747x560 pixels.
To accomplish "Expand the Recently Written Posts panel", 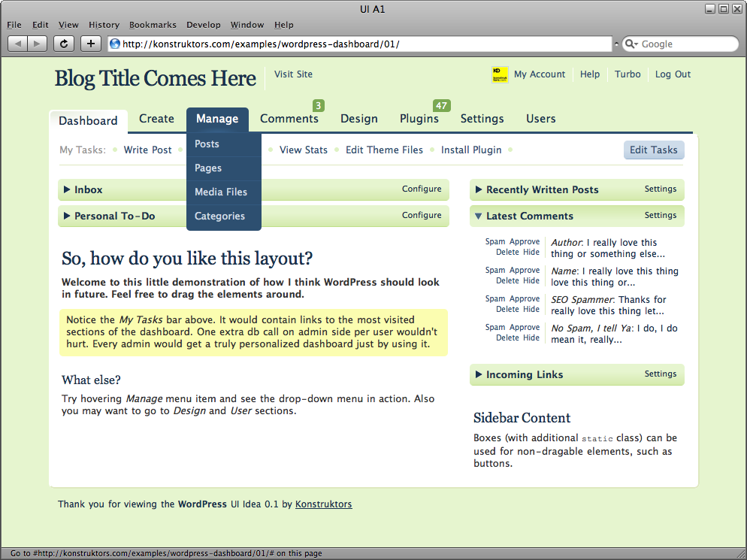I will (479, 190).
